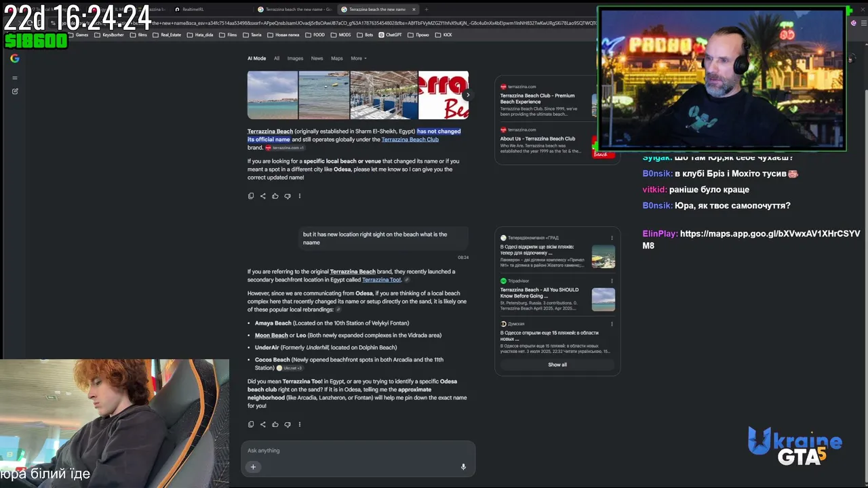Give thumbs down to second answer
Viewport: 868px width, 488px height.
coord(288,424)
